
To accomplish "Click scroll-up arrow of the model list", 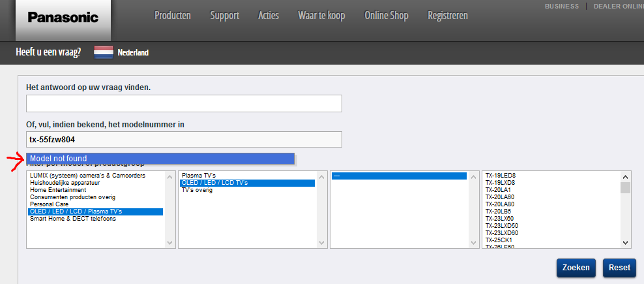I will pos(625,177).
